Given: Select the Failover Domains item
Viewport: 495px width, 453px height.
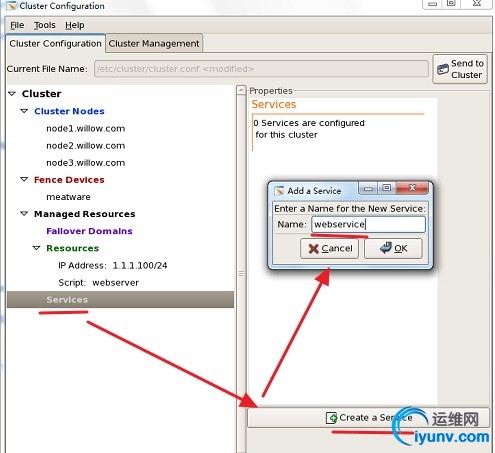Looking at the screenshot, I should 89,231.
